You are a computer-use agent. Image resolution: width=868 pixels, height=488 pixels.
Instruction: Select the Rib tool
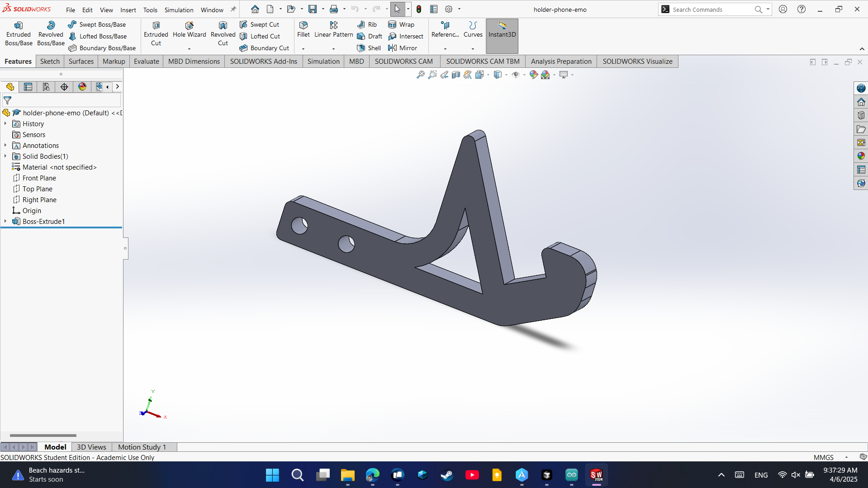[367, 24]
